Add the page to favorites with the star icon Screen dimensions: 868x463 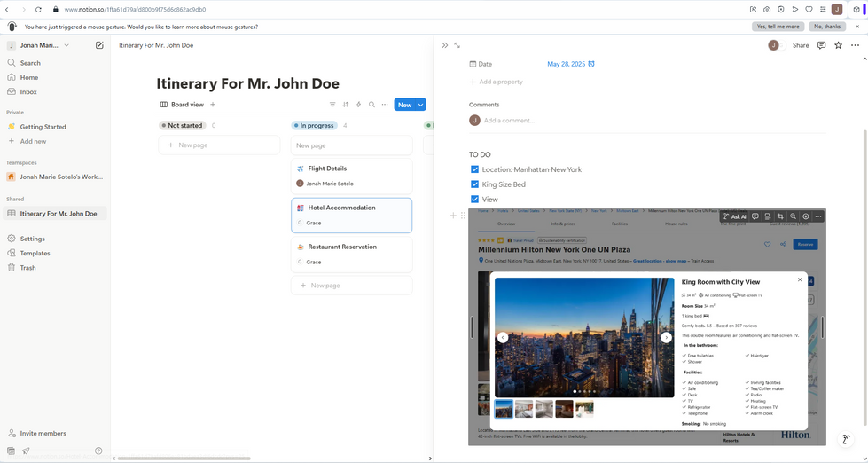(x=838, y=45)
